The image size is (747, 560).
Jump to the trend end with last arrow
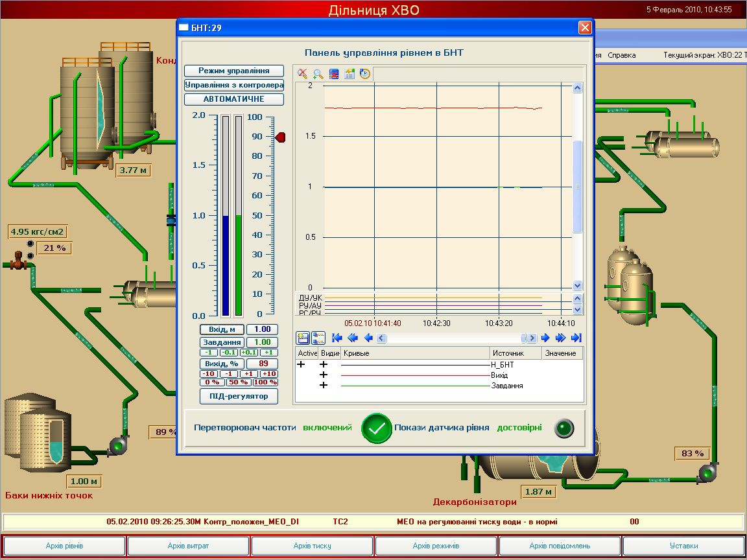[576, 338]
